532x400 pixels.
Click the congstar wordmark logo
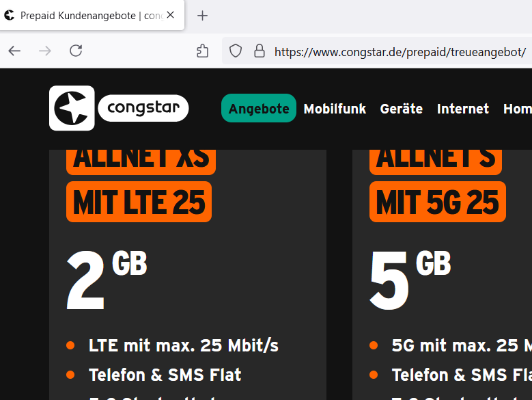click(143, 108)
